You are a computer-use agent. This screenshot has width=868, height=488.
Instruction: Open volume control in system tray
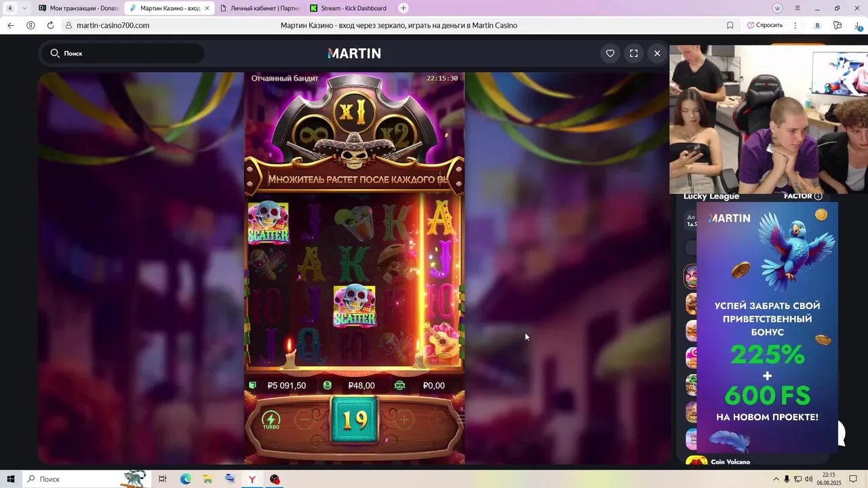click(x=808, y=479)
